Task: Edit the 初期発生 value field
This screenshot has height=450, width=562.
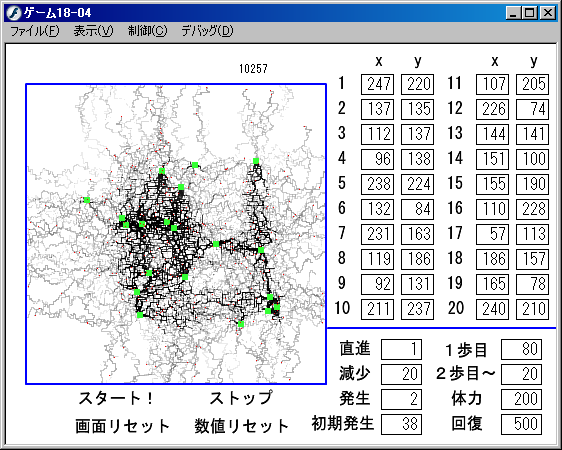Action: coord(401,424)
